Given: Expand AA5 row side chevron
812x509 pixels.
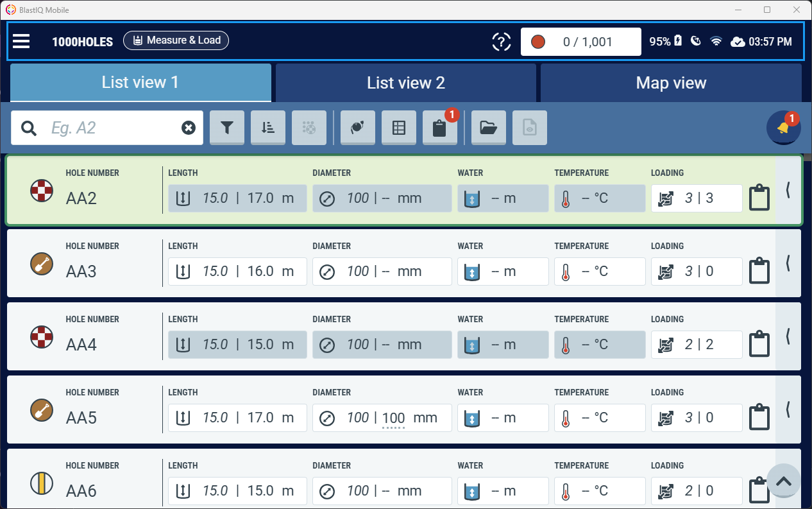Looking at the screenshot, I should pyautogui.click(x=788, y=410).
